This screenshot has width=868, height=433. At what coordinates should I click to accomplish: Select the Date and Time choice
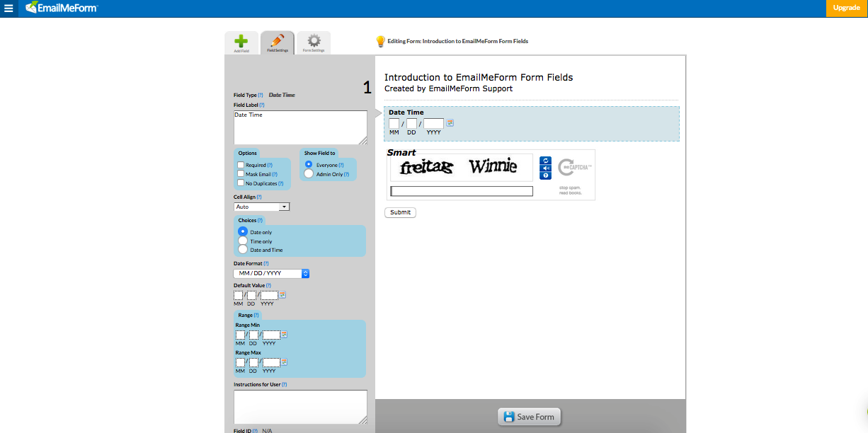(243, 249)
